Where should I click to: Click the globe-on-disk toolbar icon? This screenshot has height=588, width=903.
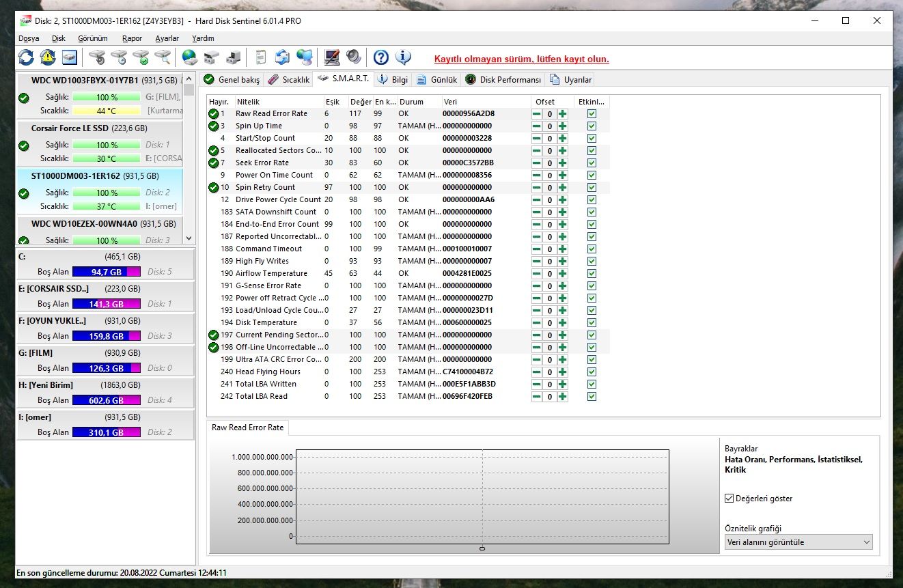pyautogui.click(x=189, y=57)
